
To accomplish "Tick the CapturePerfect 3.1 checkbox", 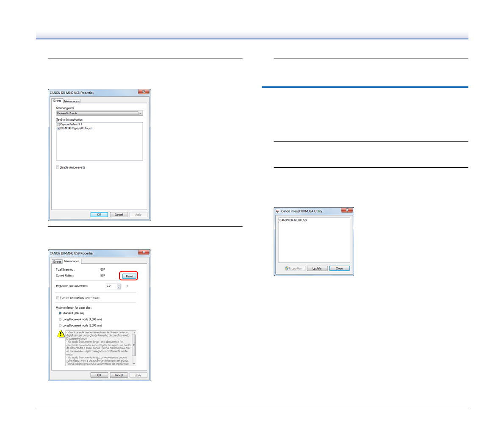I will click(x=58, y=125).
